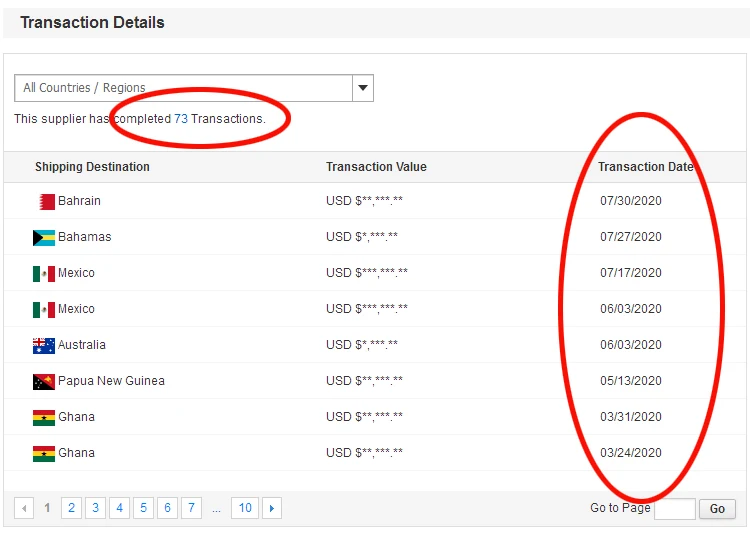The height and width of the screenshot is (540, 750).
Task: Select the Australia destination text
Action: (82, 345)
